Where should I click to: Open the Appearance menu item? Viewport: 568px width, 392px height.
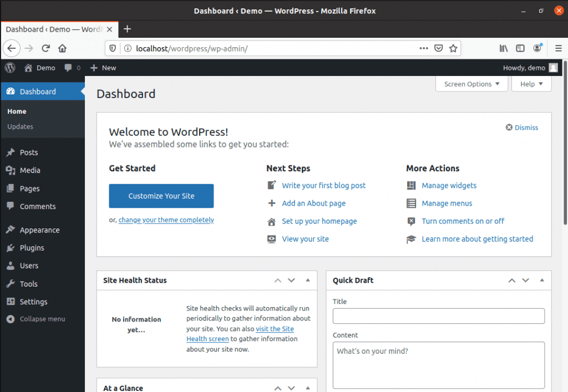[x=39, y=230]
